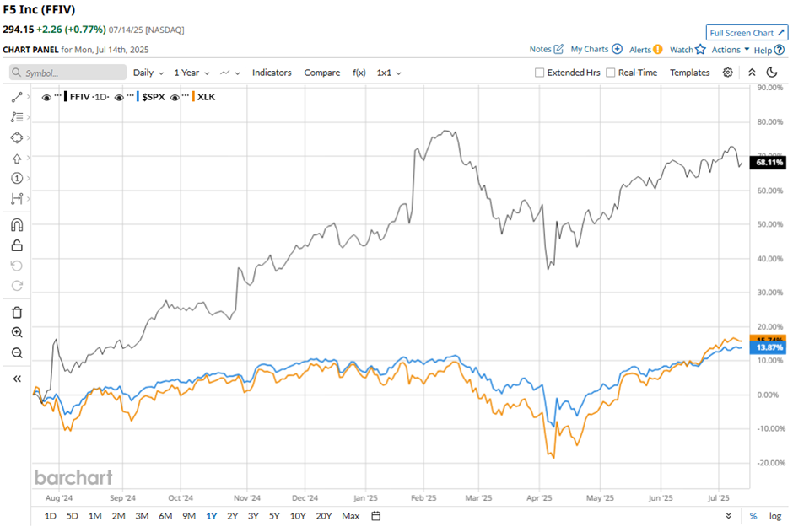Switch to the 6M time range
793x532 pixels.
[x=165, y=516]
